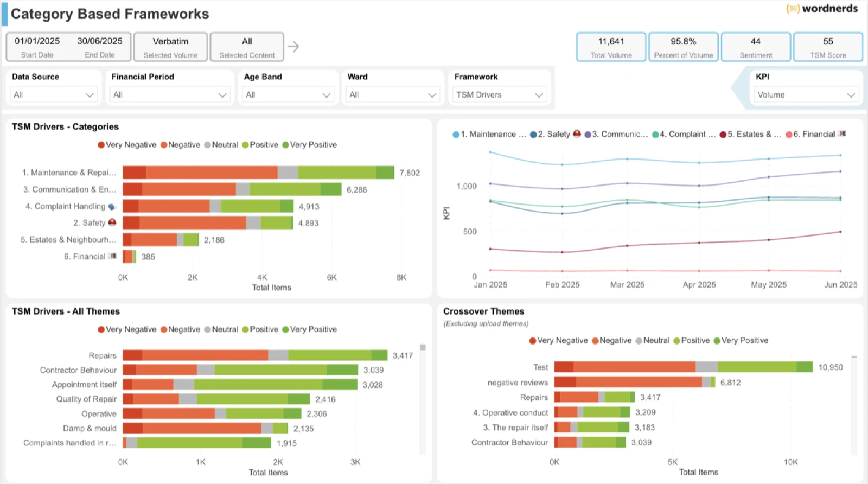Open the Data Source dropdown
Screen dimensions: 868x484
point(54,95)
